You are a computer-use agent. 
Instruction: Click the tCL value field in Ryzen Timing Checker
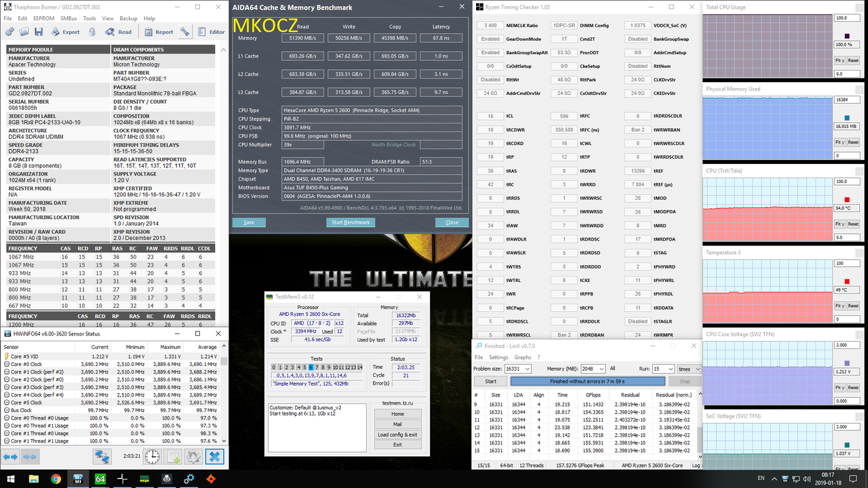pyautogui.click(x=490, y=116)
